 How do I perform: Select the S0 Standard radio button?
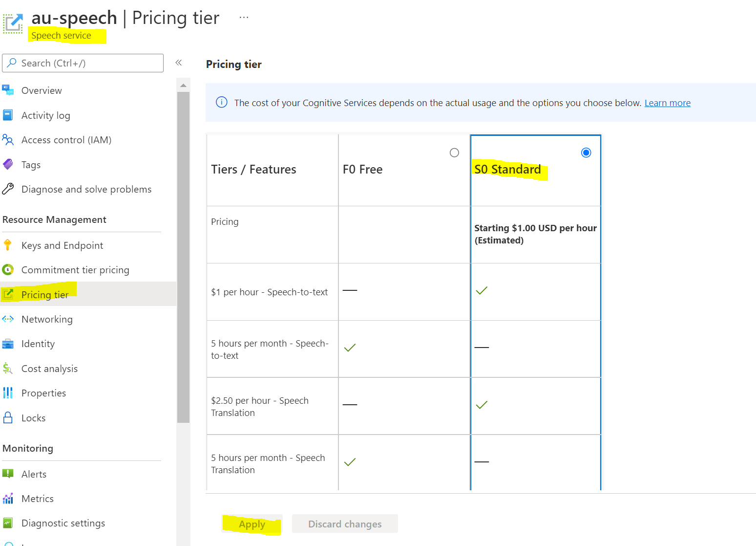(x=586, y=153)
